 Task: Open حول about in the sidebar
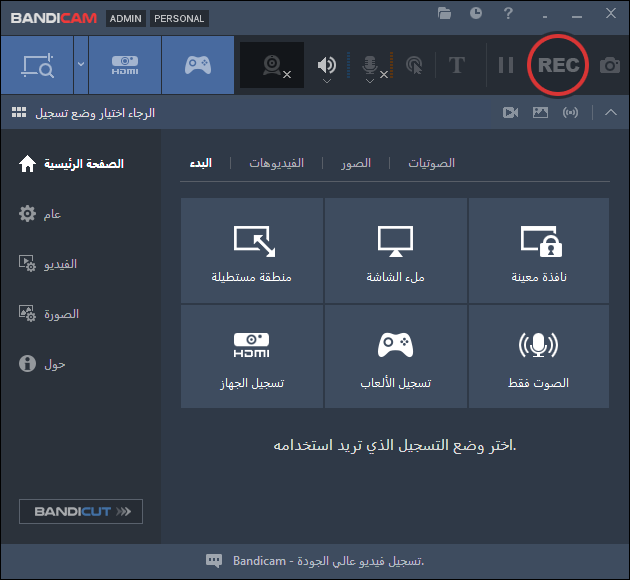(x=42, y=364)
